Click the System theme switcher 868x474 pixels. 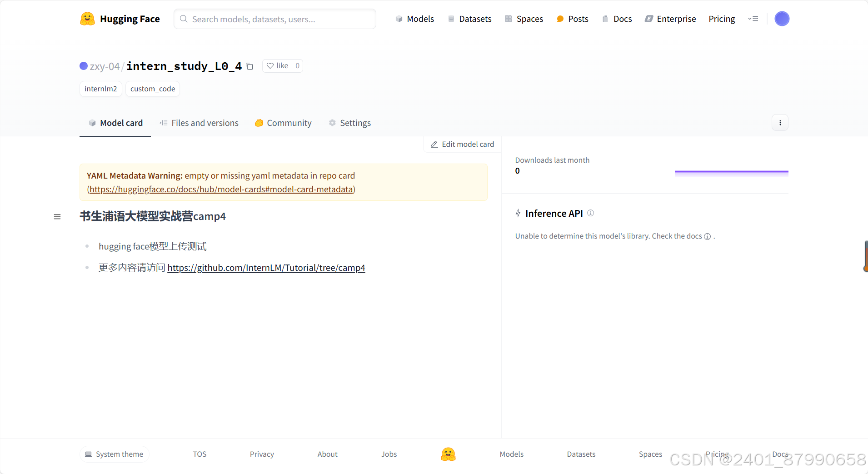click(x=115, y=454)
